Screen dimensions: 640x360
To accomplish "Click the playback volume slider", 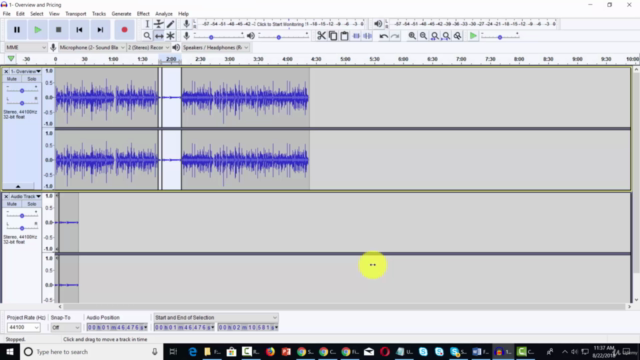I will pyautogui.click(x=283, y=36).
